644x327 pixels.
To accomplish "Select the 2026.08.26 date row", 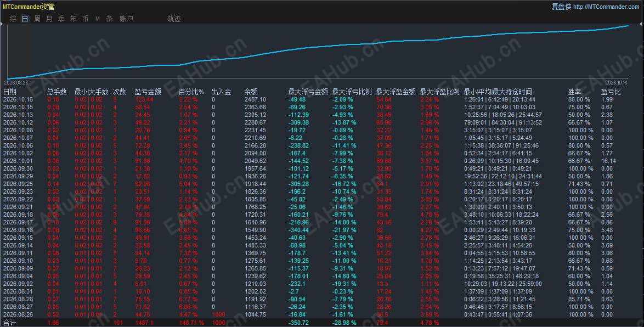I will [x=18, y=315].
